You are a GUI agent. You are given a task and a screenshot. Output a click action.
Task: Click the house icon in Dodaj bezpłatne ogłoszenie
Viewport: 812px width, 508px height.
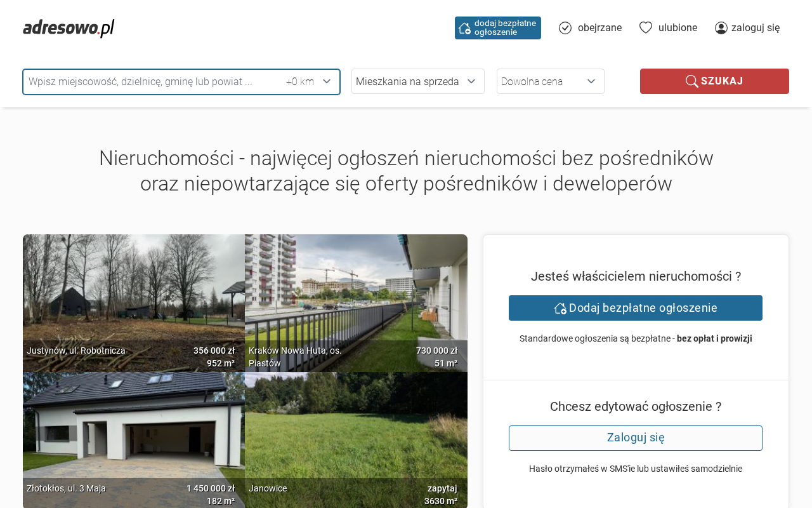(x=560, y=308)
